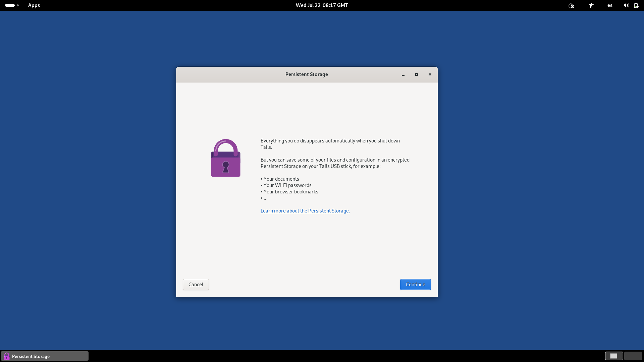
Task: Click the text 'Your browser bookmarks'
Action: [291, 192]
